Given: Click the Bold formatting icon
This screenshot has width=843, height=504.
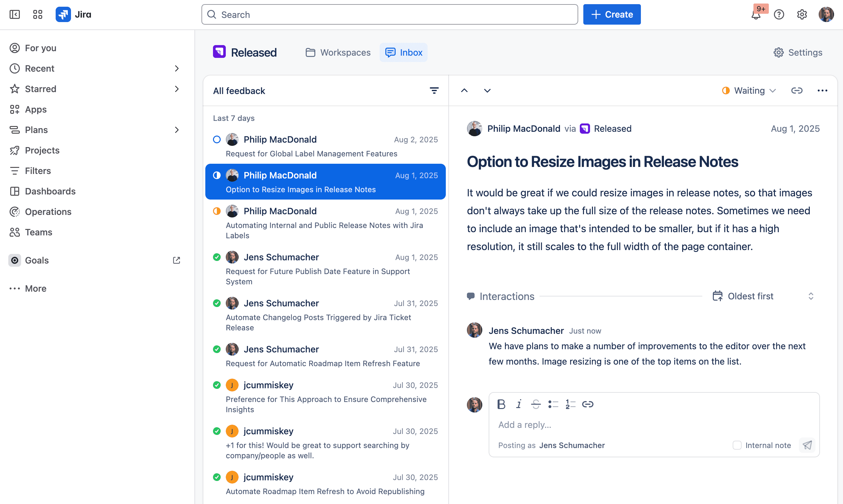Looking at the screenshot, I should click(501, 404).
